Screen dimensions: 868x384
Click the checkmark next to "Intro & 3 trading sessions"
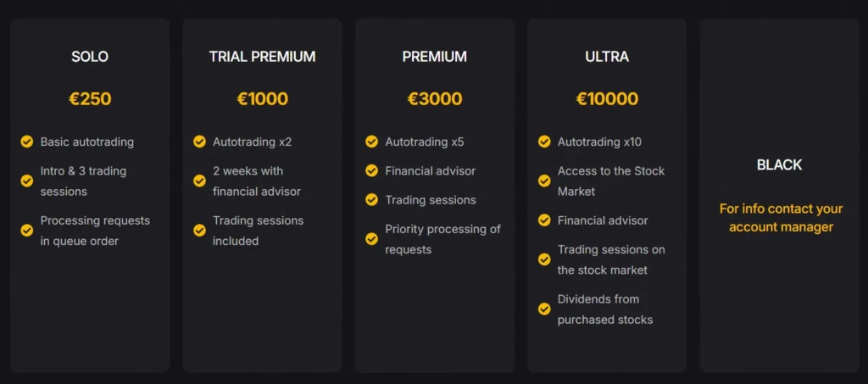[x=27, y=181]
